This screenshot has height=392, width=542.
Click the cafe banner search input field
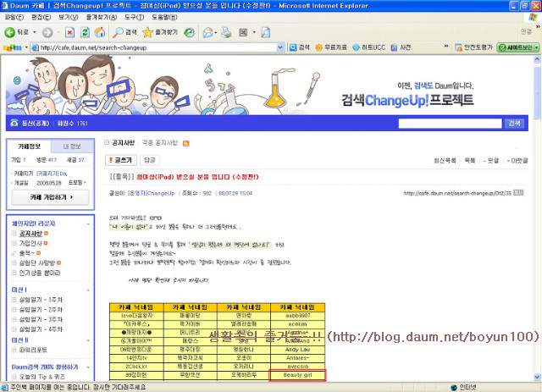click(x=450, y=123)
